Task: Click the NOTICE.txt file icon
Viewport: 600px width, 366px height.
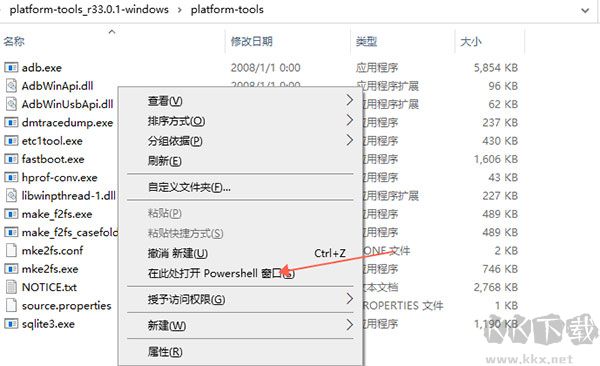Action: 11,287
